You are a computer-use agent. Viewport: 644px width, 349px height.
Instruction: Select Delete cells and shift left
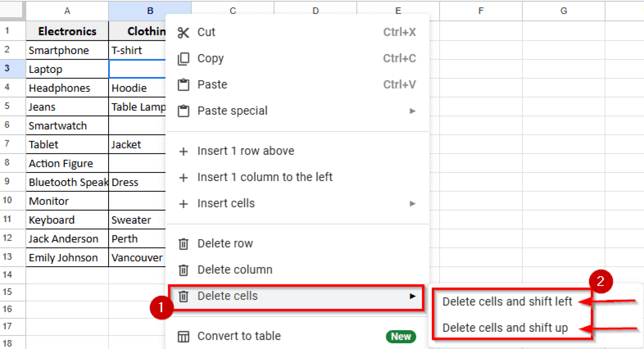507,302
